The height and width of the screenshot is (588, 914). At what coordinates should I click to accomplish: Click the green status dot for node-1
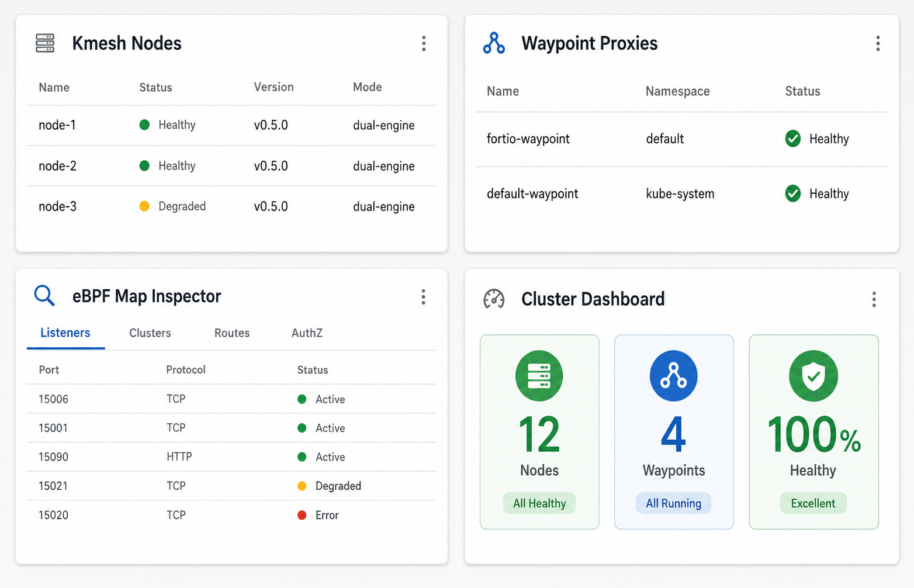click(x=144, y=124)
